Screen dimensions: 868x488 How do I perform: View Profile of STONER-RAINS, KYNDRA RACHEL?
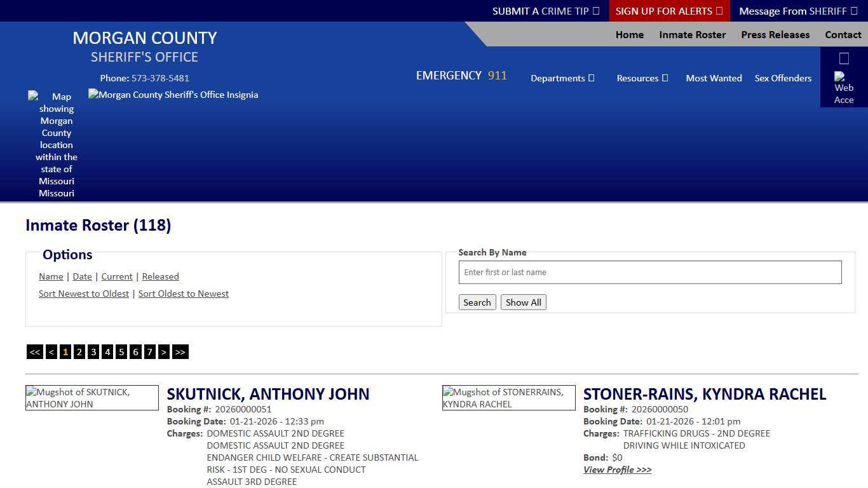(x=617, y=470)
